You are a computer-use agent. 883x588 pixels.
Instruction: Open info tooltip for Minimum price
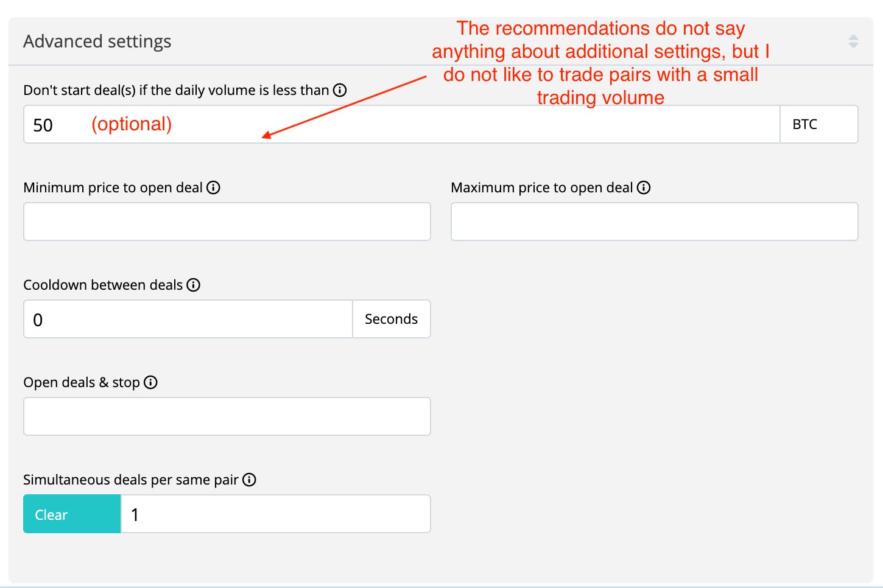[213, 187]
